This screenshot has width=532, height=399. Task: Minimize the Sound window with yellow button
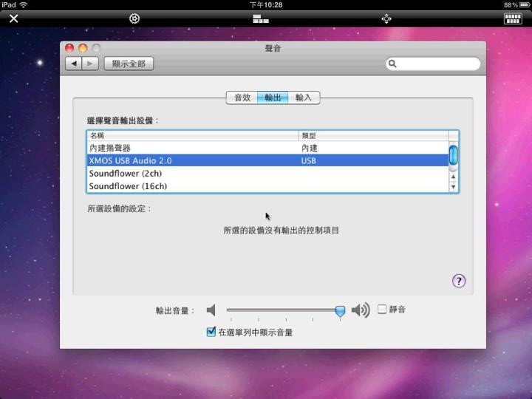[83, 48]
